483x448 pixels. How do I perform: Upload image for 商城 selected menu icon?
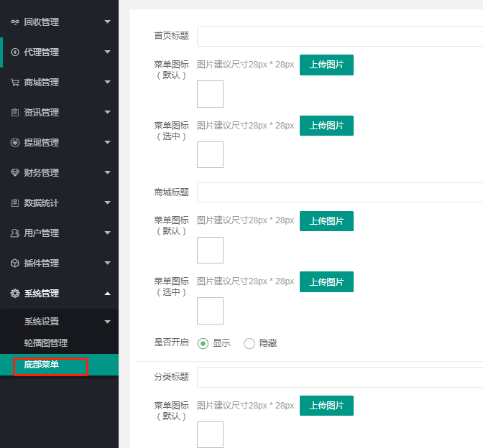click(x=326, y=282)
